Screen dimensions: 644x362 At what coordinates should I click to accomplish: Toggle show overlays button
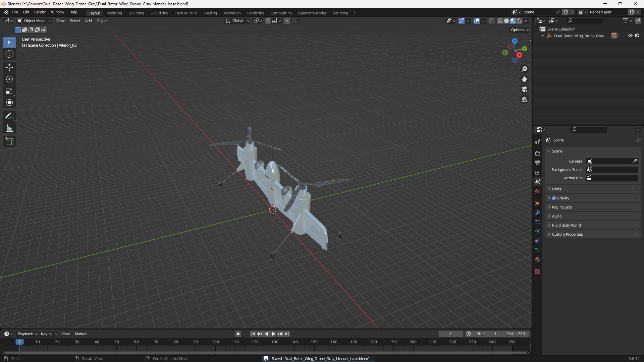[477, 21]
